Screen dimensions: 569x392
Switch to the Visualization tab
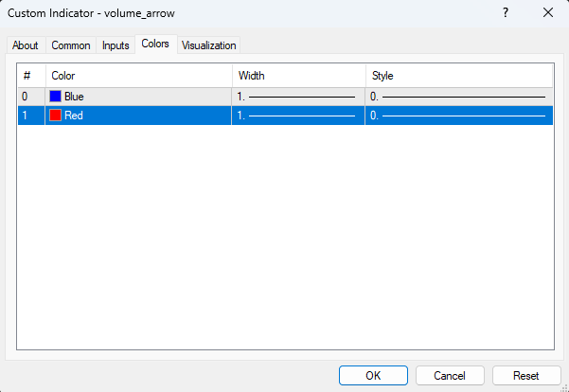click(x=208, y=45)
